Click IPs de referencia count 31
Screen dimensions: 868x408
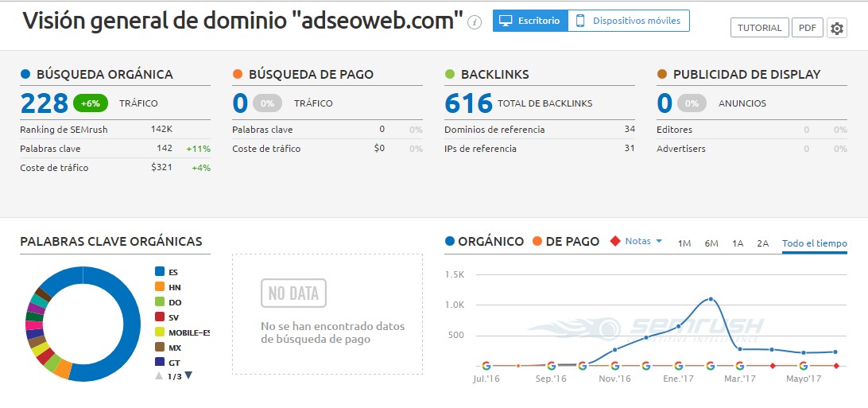pyautogui.click(x=630, y=149)
